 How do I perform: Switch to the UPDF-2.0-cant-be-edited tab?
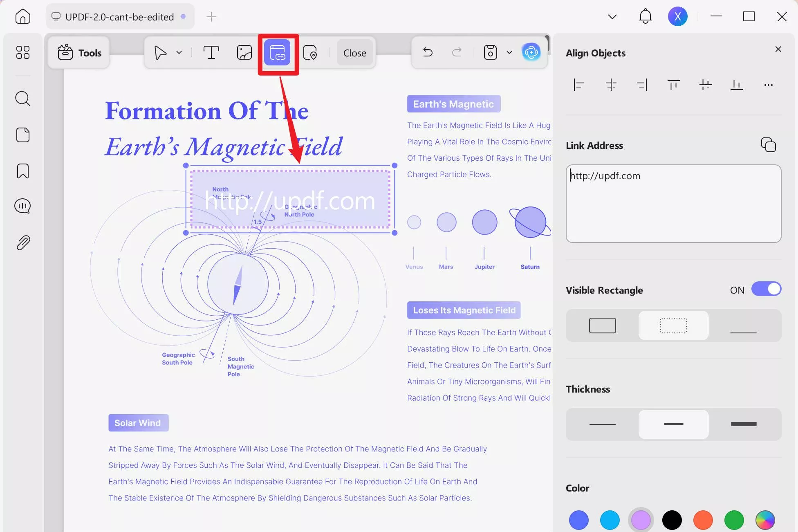point(119,17)
